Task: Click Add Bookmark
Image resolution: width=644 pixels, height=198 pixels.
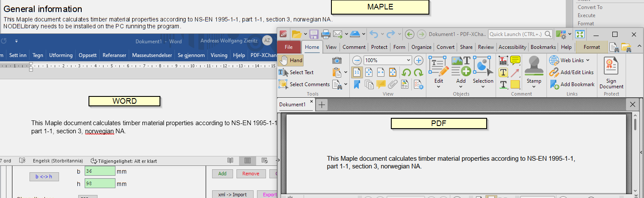Action: point(572,84)
